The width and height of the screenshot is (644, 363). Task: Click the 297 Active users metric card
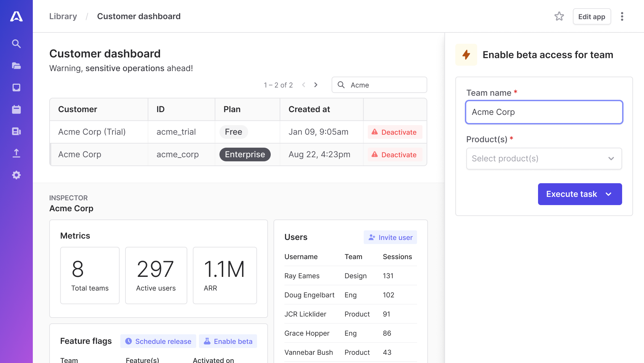[156, 275]
